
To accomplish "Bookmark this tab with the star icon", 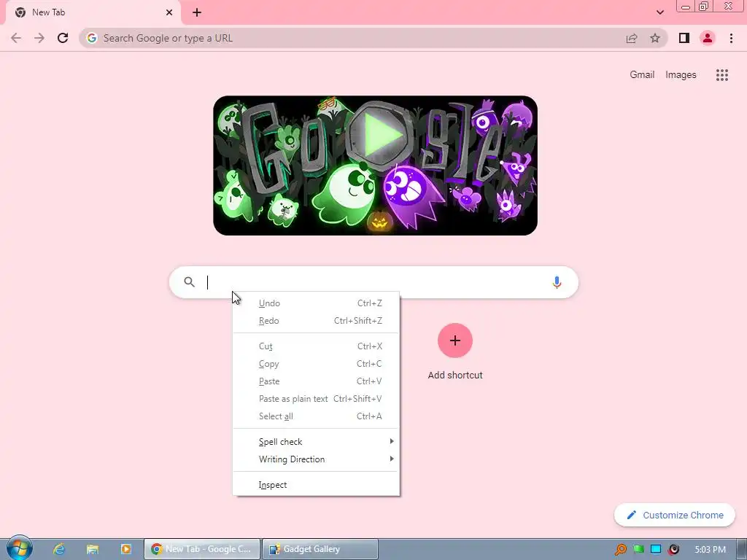I will 655,38.
